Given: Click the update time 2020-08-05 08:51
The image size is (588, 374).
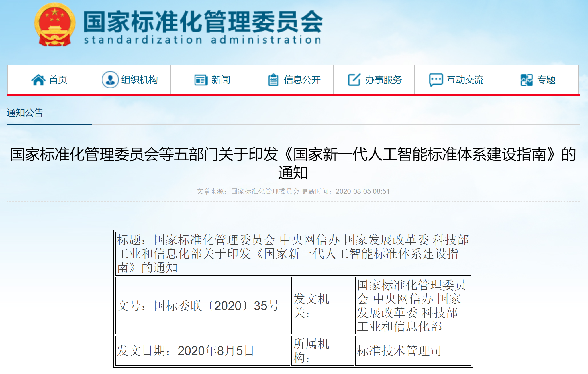Looking at the screenshot, I should [346, 191].
